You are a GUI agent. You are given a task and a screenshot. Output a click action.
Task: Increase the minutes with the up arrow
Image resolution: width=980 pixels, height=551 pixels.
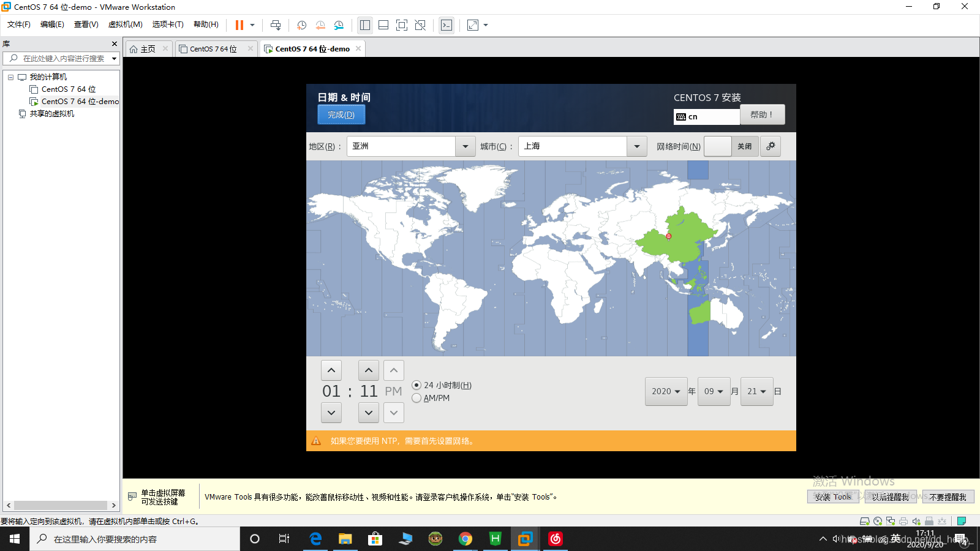point(369,370)
